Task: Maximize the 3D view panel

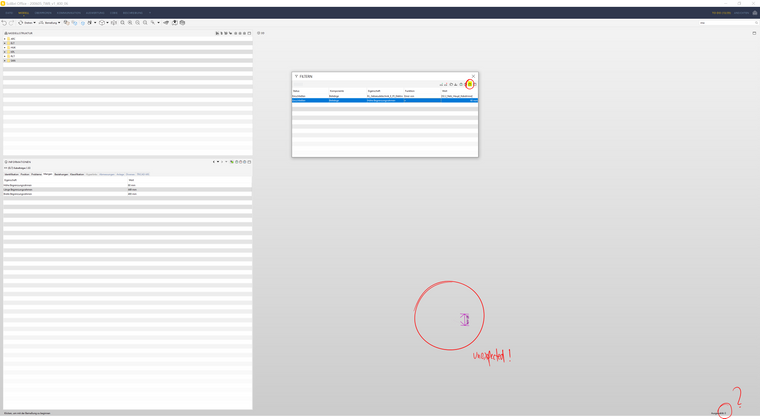Action: 754,33
